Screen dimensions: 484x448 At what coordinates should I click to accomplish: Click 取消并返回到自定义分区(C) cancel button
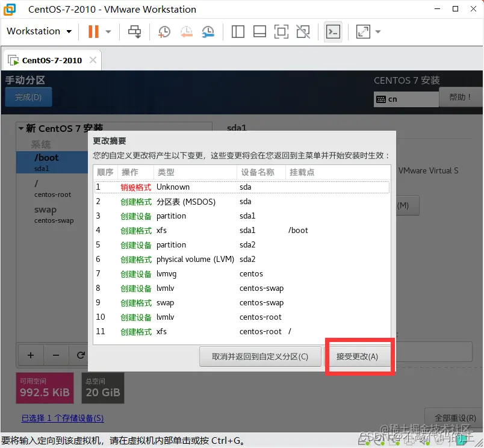pyautogui.click(x=260, y=356)
